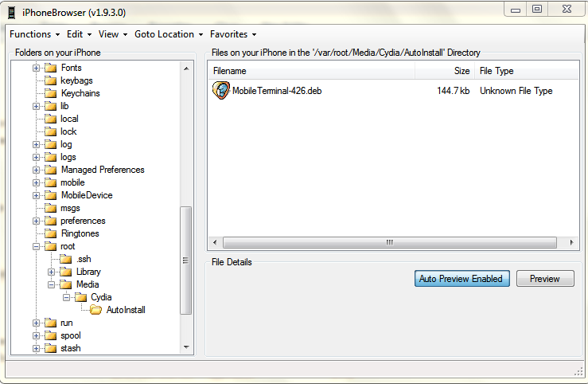Expand the mobile folder node
This screenshot has width=588, height=384.
point(36,183)
